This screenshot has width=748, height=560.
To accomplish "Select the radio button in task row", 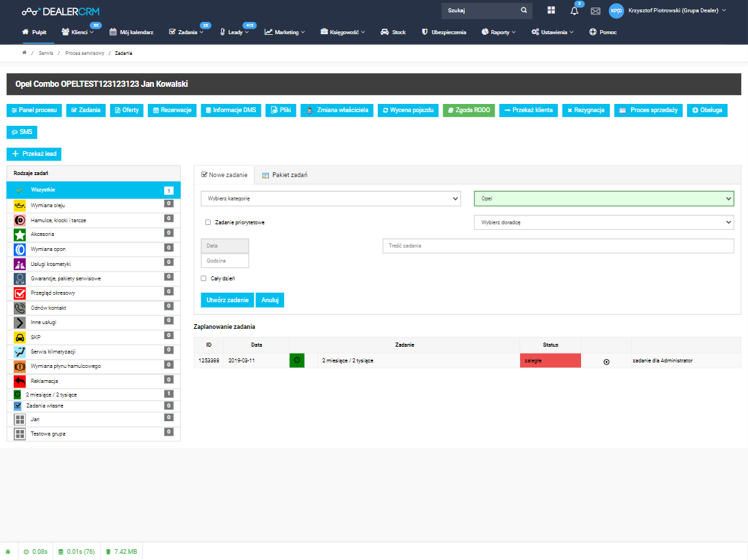I will coord(606,362).
